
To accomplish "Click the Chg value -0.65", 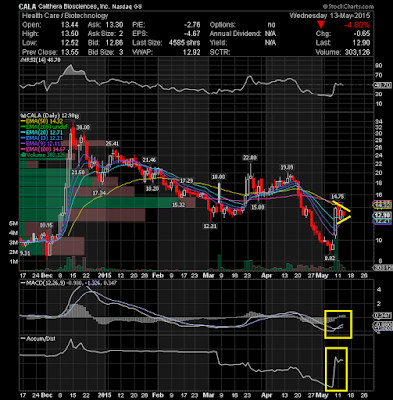I will [361, 34].
